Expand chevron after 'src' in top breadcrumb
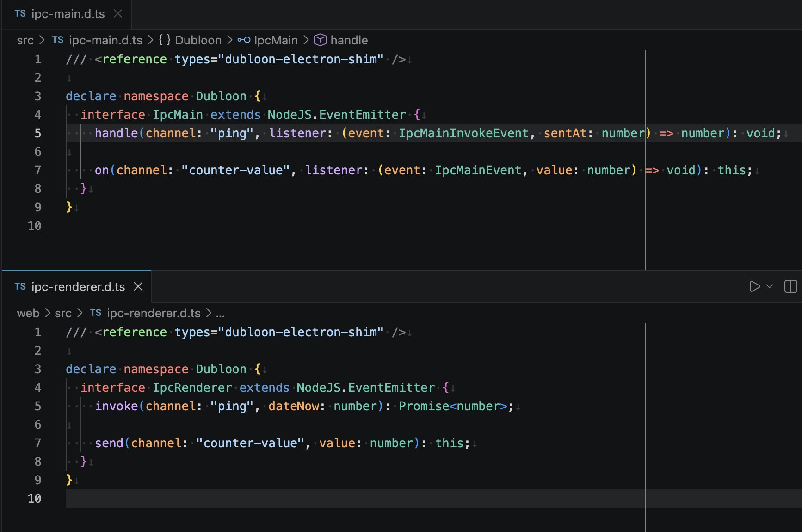Viewport: 802px width, 532px height. click(x=42, y=40)
